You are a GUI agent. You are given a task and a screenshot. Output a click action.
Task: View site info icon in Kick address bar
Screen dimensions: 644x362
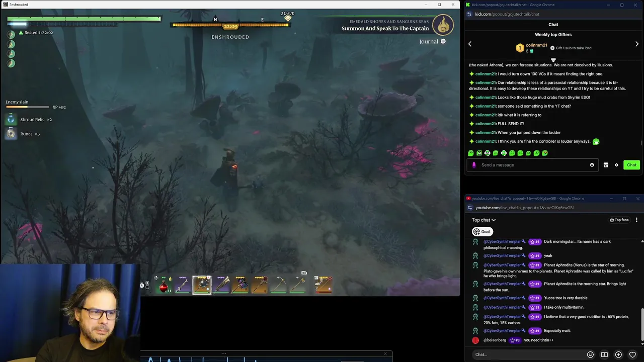[x=469, y=14]
